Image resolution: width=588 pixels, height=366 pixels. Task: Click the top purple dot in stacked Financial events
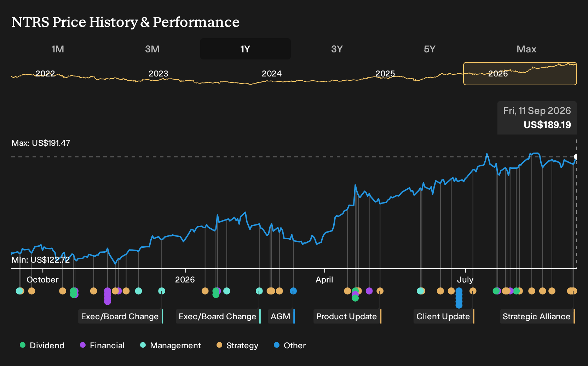point(108,291)
